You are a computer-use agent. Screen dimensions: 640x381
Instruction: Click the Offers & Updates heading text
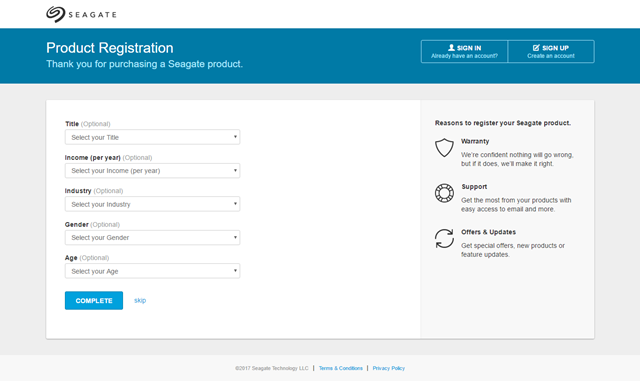[489, 232]
